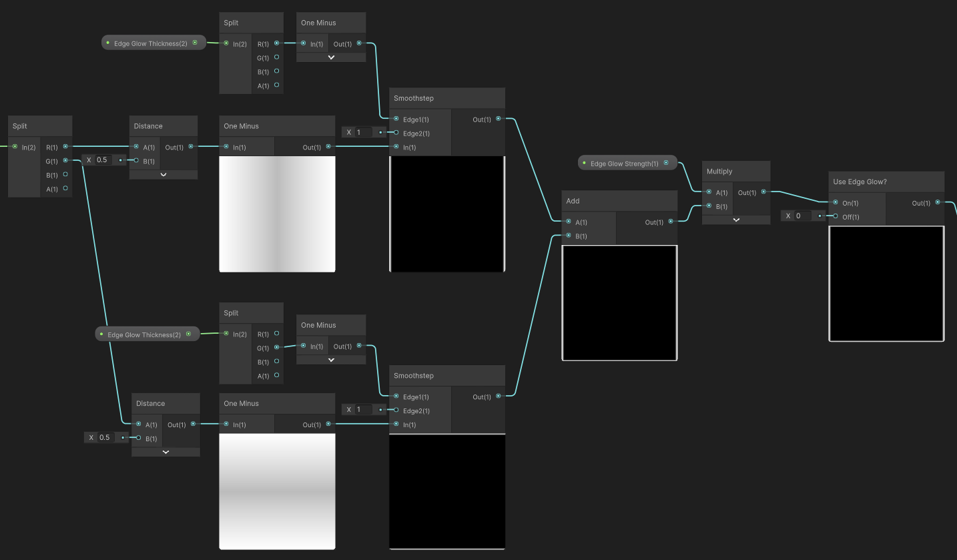The height and width of the screenshot is (560, 957).
Task: Click the Off(1) input port on the Use Edge Glow? node
Action: coord(834,217)
